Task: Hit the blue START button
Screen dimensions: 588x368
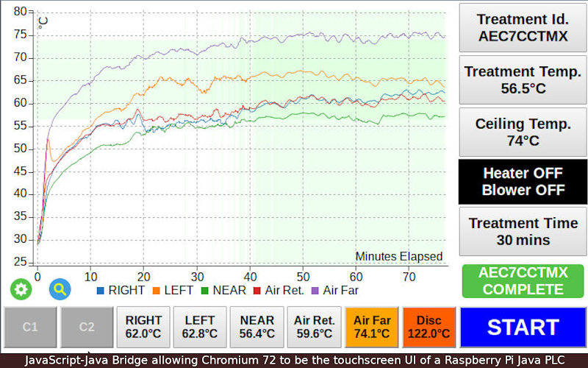Action: point(523,327)
